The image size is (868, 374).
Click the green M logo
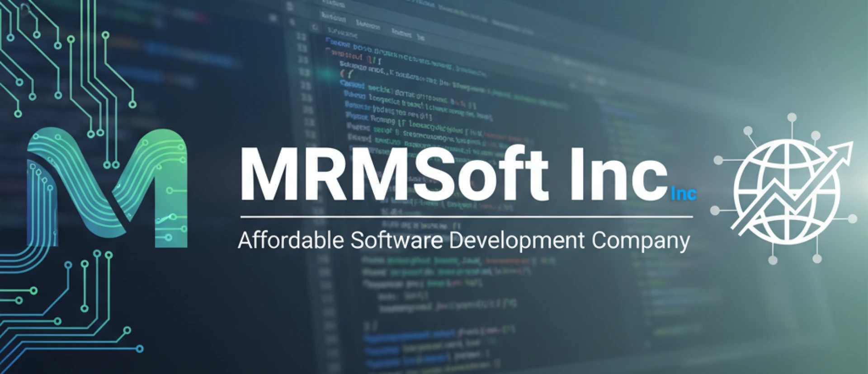(x=107, y=187)
